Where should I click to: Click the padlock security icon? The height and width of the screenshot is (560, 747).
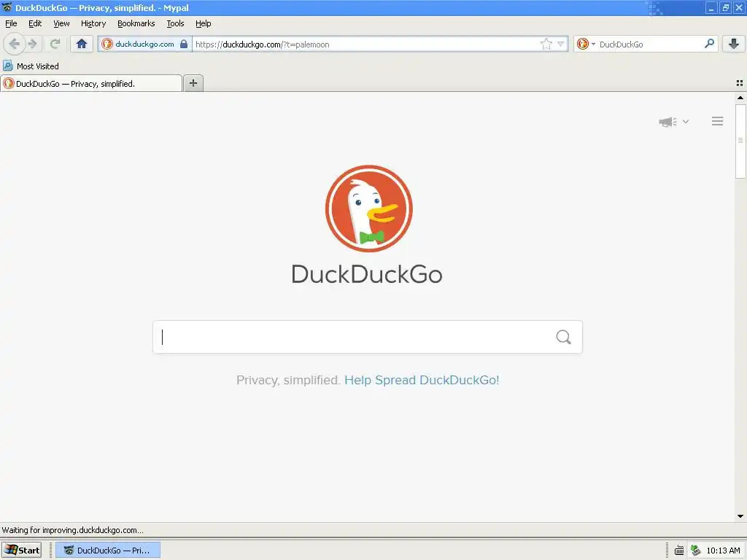(x=184, y=44)
